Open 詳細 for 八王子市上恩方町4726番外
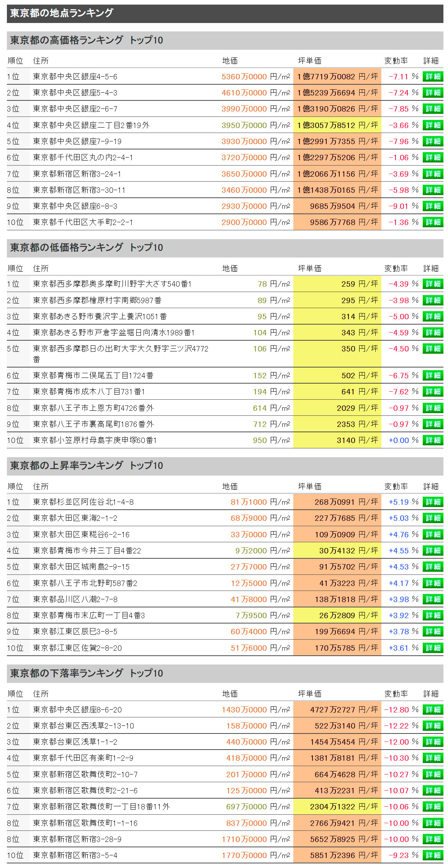448x868 pixels. click(x=433, y=408)
